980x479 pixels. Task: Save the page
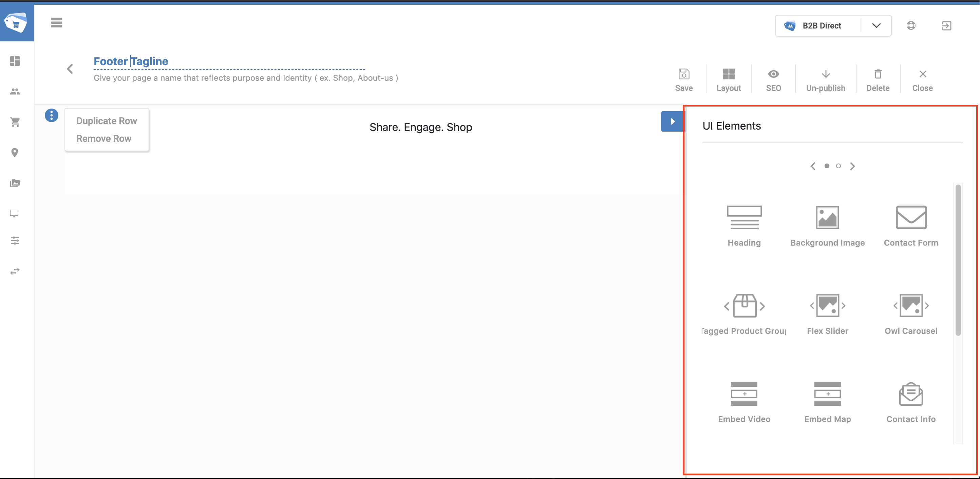click(x=684, y=80)
